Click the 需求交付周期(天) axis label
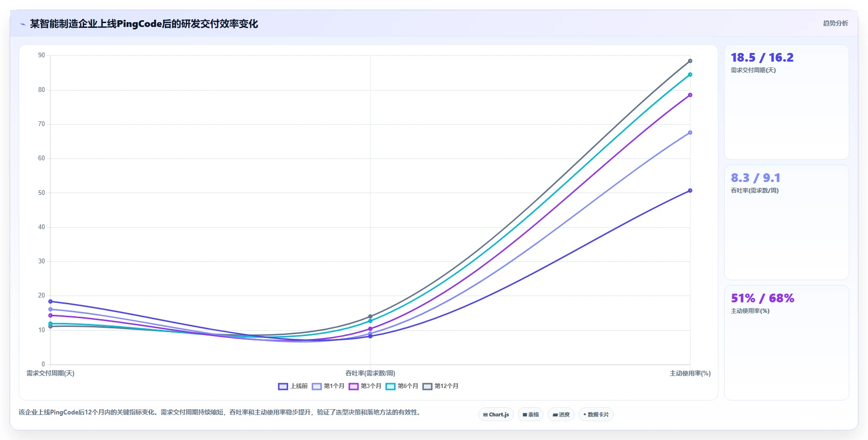This screenshot has height=440, width=868. (51, 373)
